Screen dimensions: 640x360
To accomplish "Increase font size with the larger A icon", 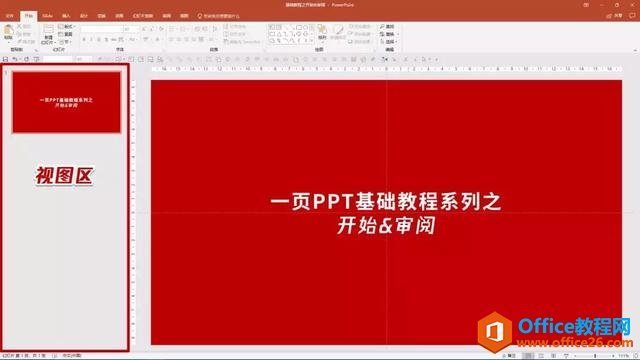I will pos(144,29).
